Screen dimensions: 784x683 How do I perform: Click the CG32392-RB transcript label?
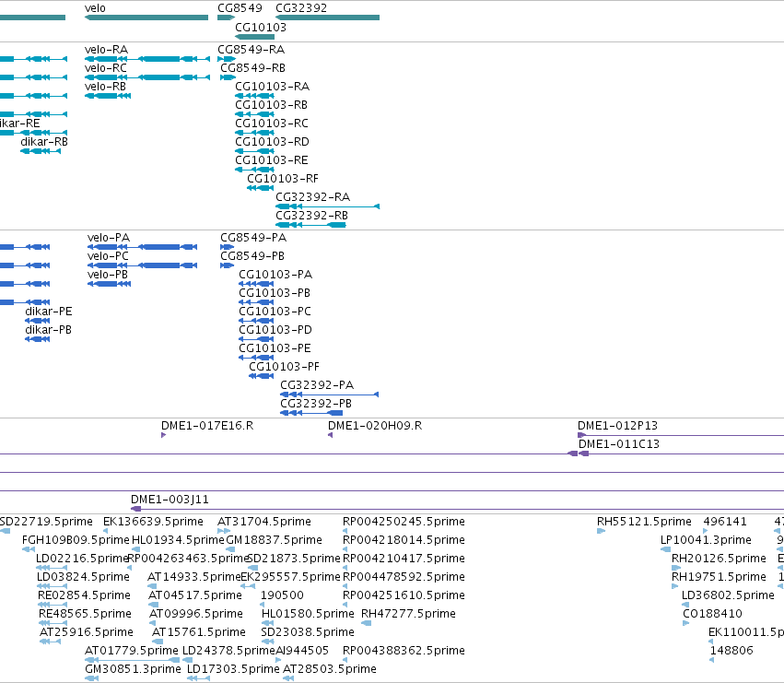click(312, 216)
